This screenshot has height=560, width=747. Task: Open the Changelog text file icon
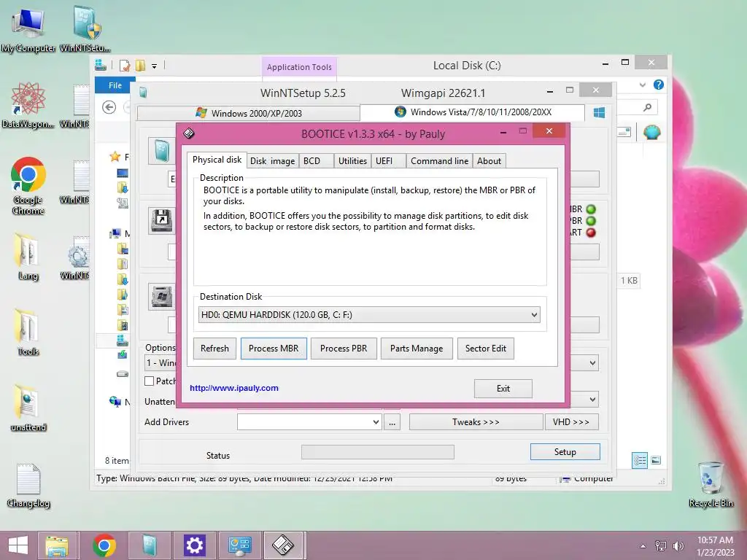pos(28,485)
